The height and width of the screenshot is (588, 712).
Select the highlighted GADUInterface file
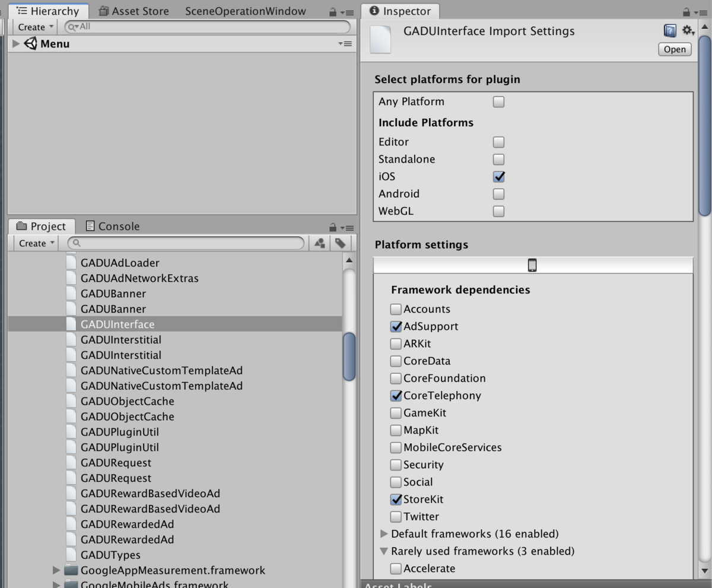click(175, 325)
